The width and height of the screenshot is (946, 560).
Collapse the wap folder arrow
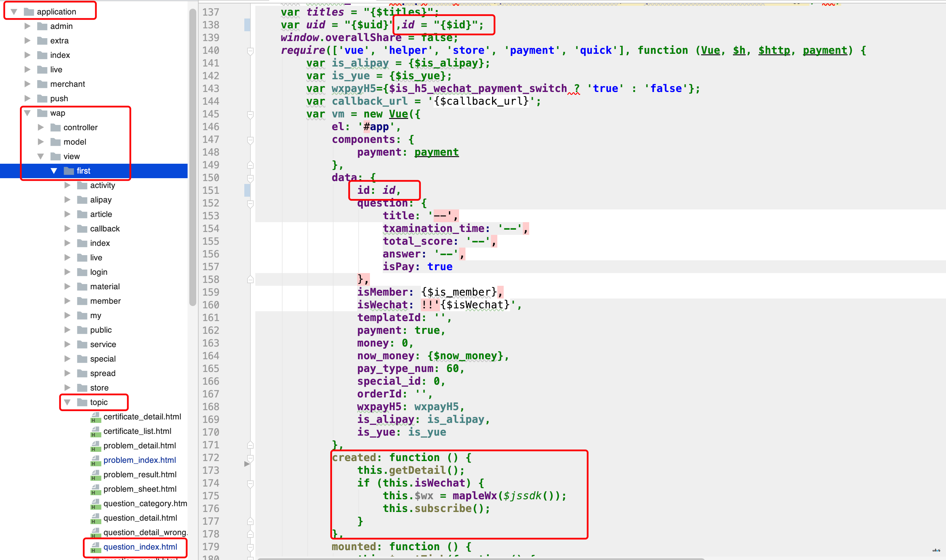point(27,113)
